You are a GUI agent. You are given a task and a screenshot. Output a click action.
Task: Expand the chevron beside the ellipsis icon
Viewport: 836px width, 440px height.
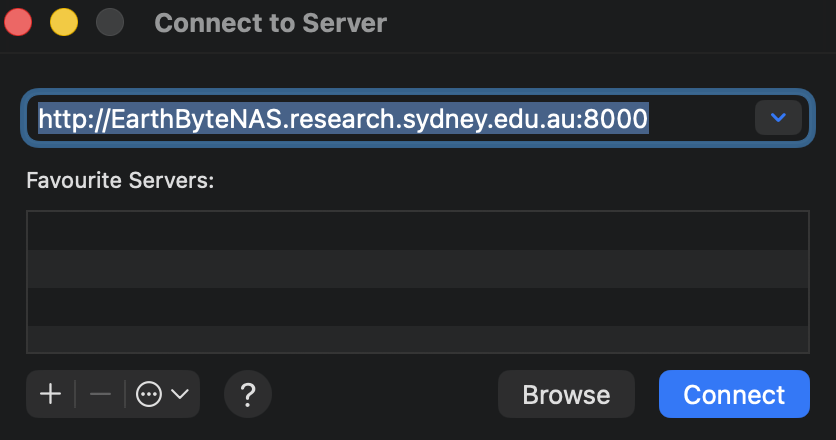pyautogui.click(x=180, y=394)
